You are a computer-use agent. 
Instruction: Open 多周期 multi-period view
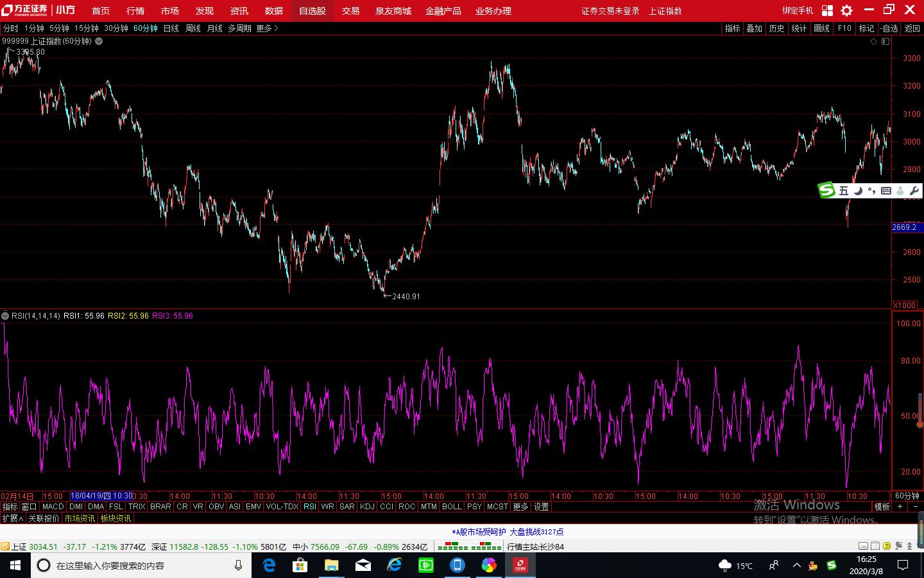(x=239, y=28)
